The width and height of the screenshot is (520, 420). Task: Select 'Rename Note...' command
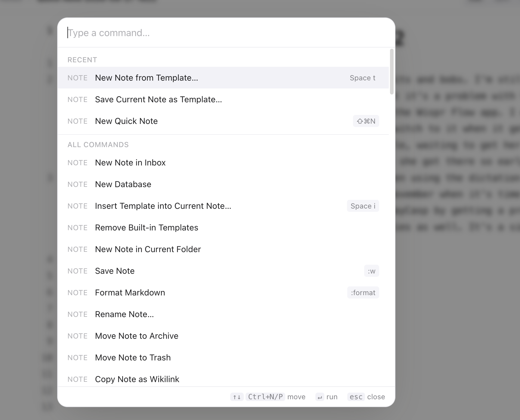(223, 314)
